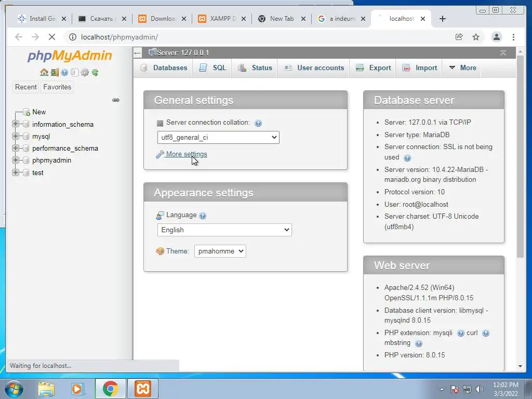This screenshot has width=532, height=399.
Task: Bookmark this page with star icon
Action: pyautogui.click(x=476, y=37)
